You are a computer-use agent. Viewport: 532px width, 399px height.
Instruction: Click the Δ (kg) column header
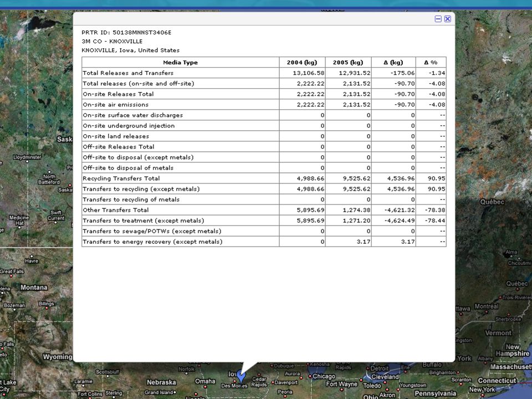(x=393, y=63)
